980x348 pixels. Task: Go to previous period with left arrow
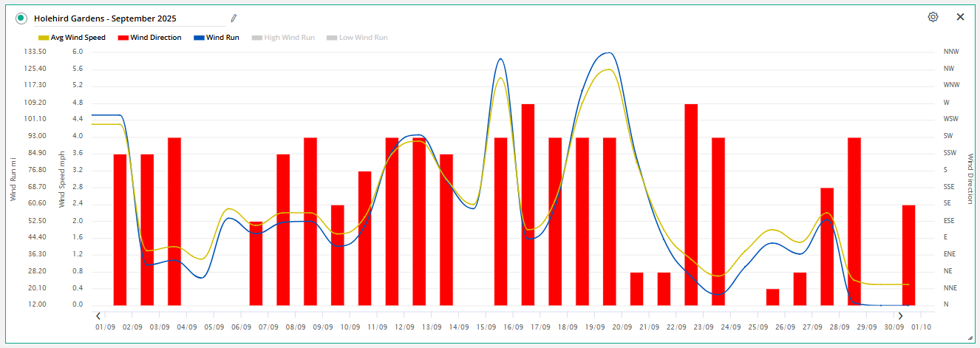(x=98, y=316)
